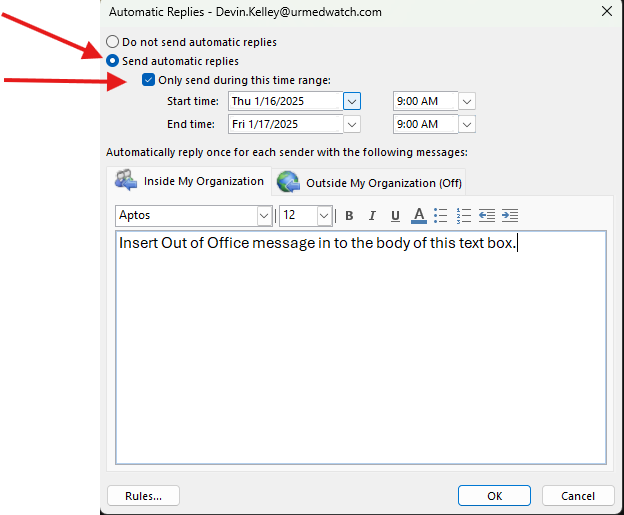Toggle italic formatting in message toolbar

tap(372, 215)
